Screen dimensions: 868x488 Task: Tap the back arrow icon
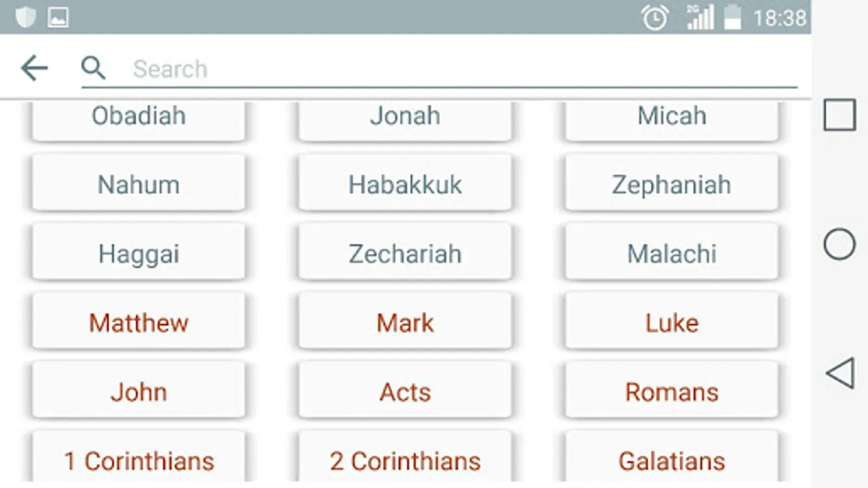[35, 68]
